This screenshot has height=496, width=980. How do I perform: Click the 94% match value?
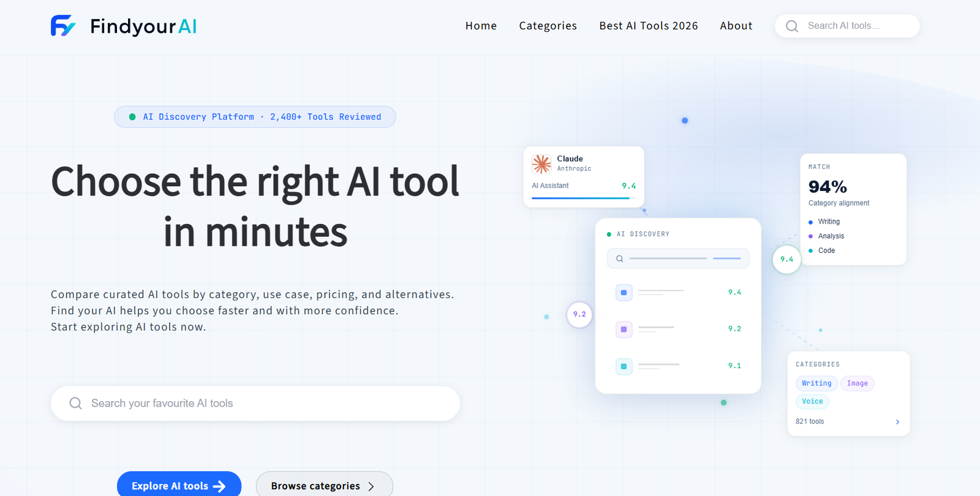[827, 186]
